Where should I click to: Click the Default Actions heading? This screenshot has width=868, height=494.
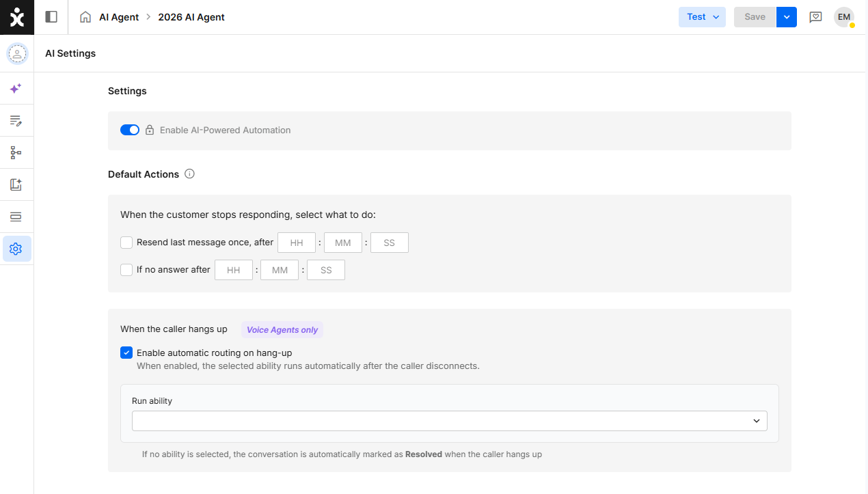(144, 174)
